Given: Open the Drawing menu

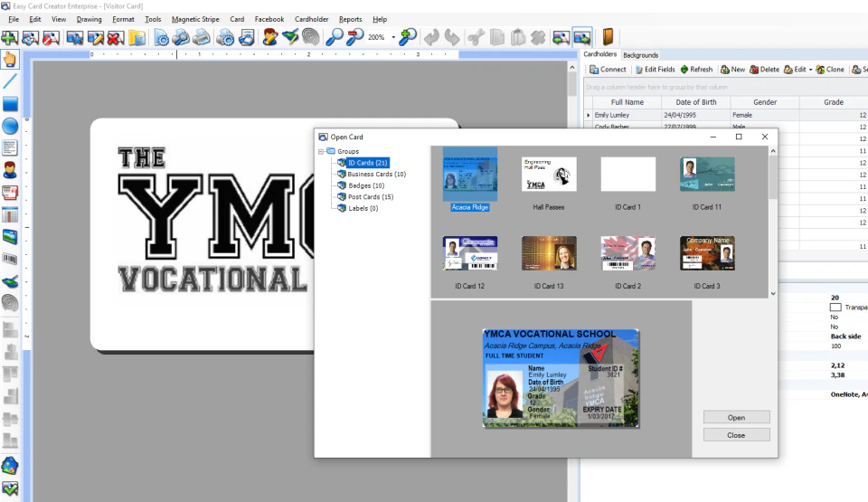Looking at the screenshot, I should [x=90, y=19].
